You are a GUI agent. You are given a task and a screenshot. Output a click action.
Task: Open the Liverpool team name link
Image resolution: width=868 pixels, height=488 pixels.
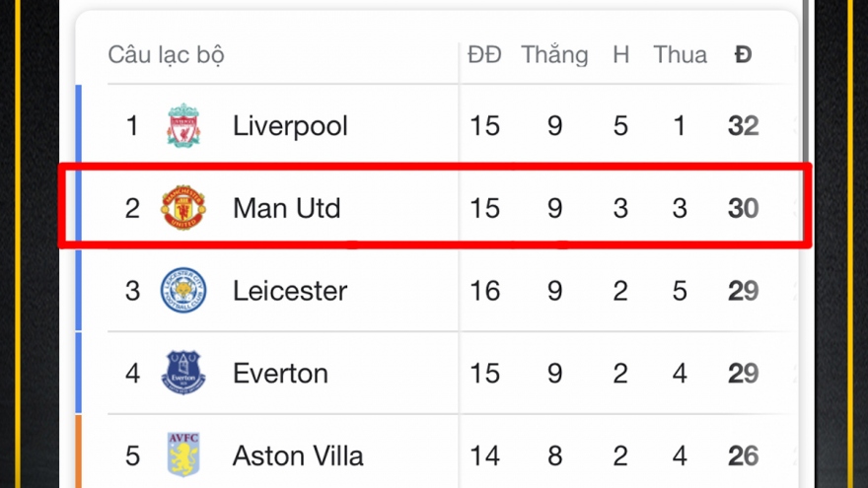(x=290, y=126)
